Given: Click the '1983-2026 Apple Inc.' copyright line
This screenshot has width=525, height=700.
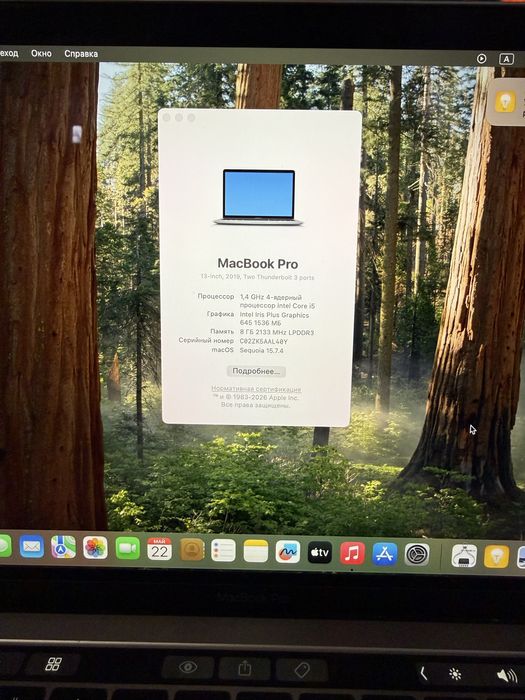Looking at the screenshot, I should [x=255, y=397].
